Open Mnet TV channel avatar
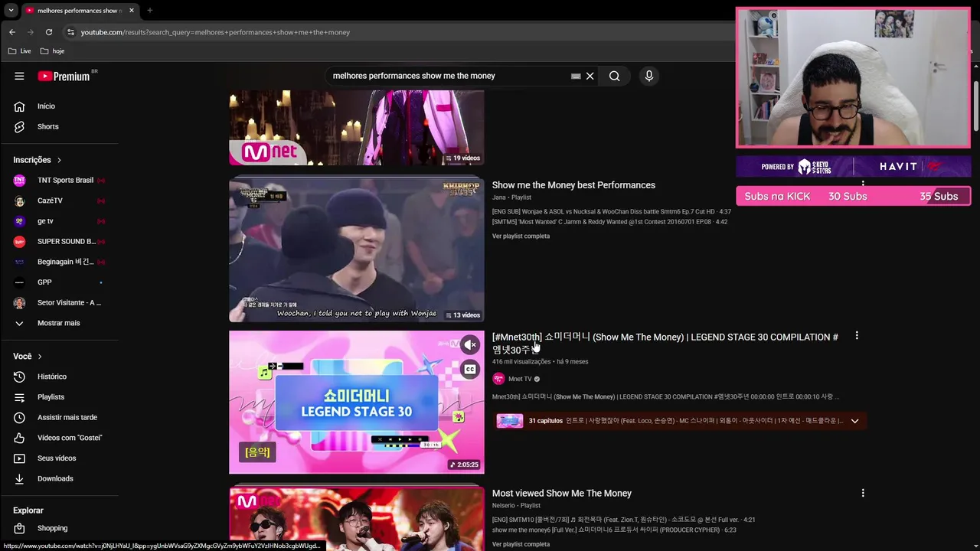Image resolution: width=980 pixels, height=551 pixels. pos(498,379)
